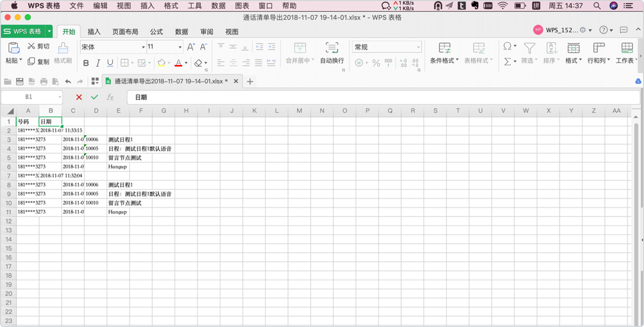644x327 pixels.
Task: Align cell text left
Action: (x=221, y=63)
